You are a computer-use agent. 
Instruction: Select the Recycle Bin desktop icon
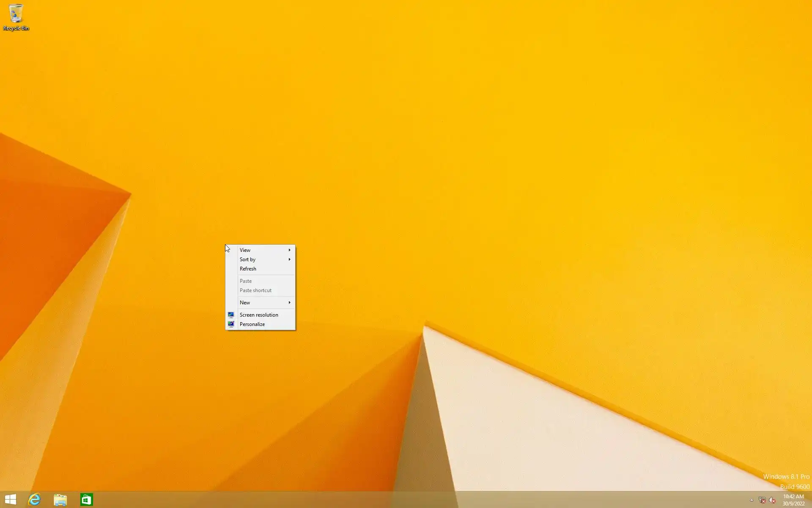(16, 14)
